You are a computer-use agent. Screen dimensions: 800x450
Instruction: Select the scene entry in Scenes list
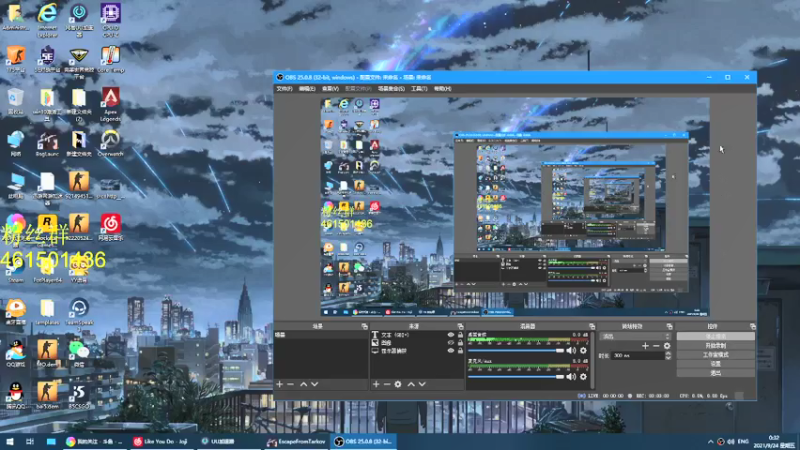[320, 335]
